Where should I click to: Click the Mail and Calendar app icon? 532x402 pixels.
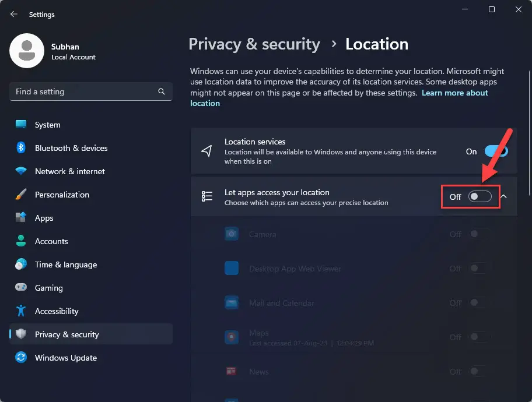pos(232,303)
